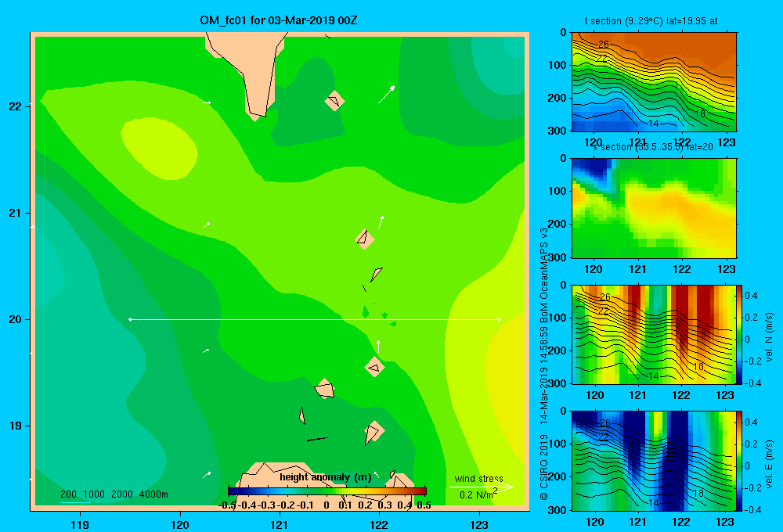This screenshot has width=783, height=532.
Task: Click the 'height anomaly (m)' legend label
Action: point(326,477)
